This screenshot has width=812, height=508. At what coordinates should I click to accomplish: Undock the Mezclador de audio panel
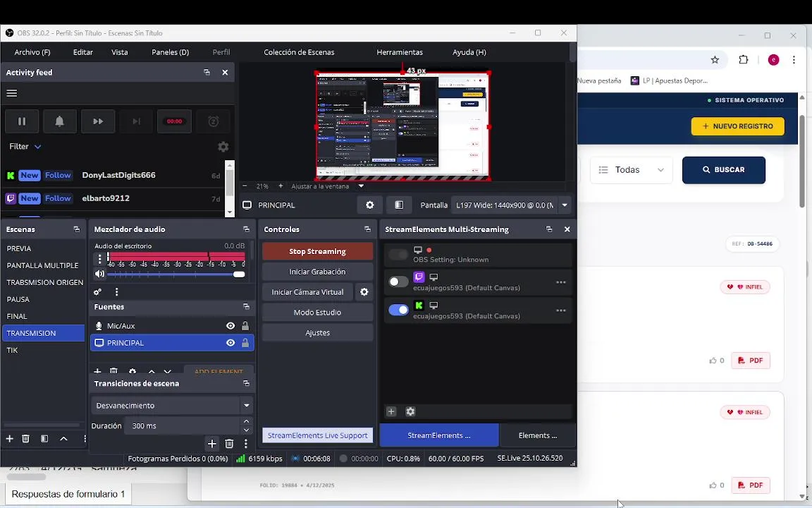point(246,229)
